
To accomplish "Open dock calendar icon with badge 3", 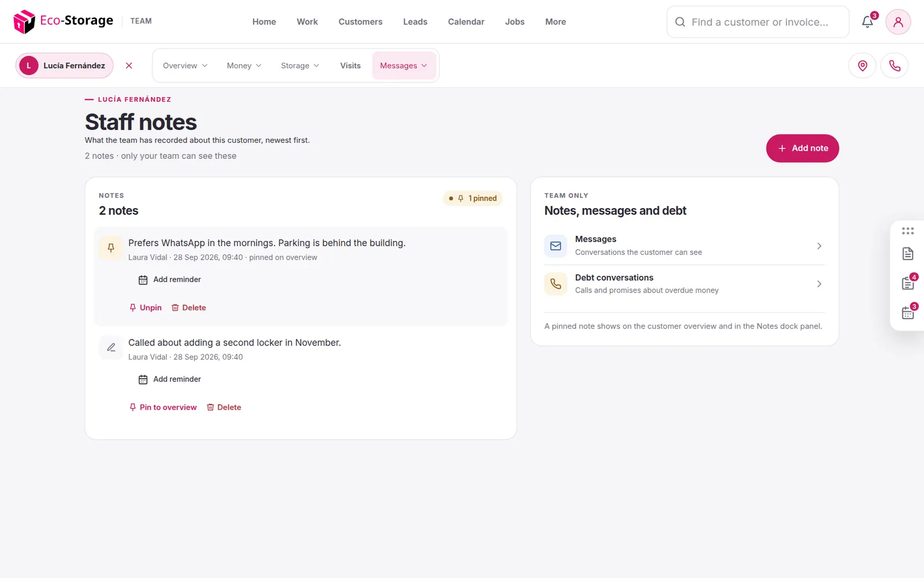I will pyautogui.click(x=908, y=312).
